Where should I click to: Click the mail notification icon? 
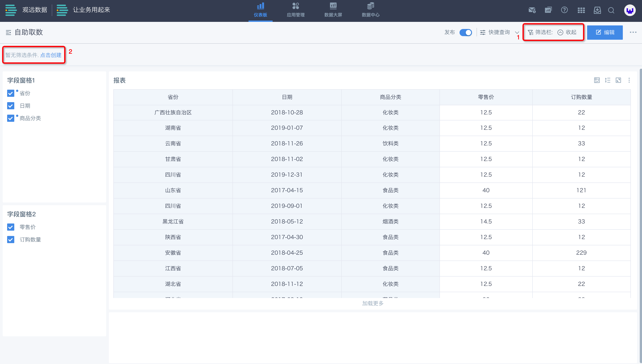532,10
